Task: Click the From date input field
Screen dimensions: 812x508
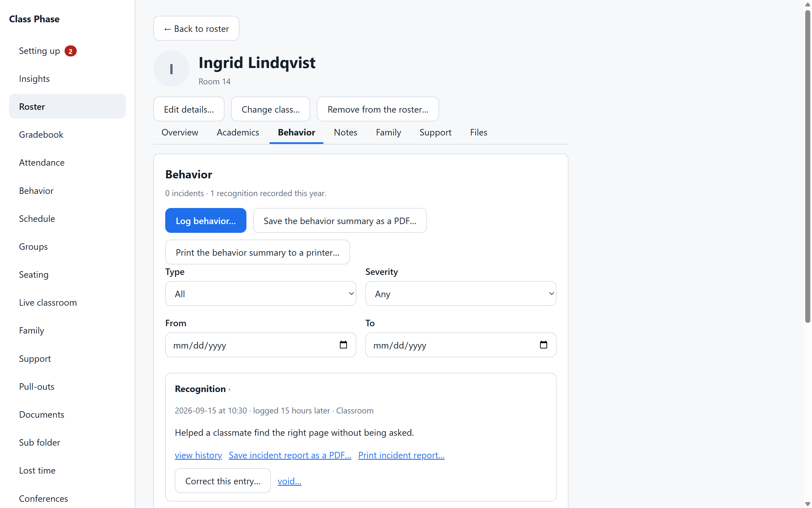Action: point(261,345)
